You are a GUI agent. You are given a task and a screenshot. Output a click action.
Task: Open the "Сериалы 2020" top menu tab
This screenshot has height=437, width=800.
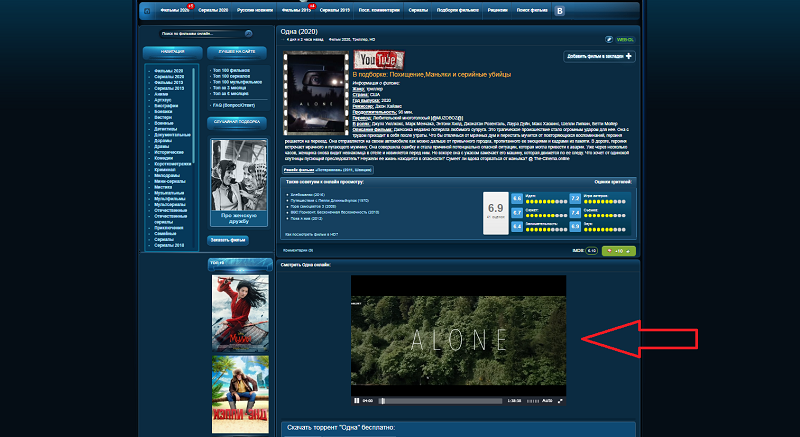pos(213,11)
